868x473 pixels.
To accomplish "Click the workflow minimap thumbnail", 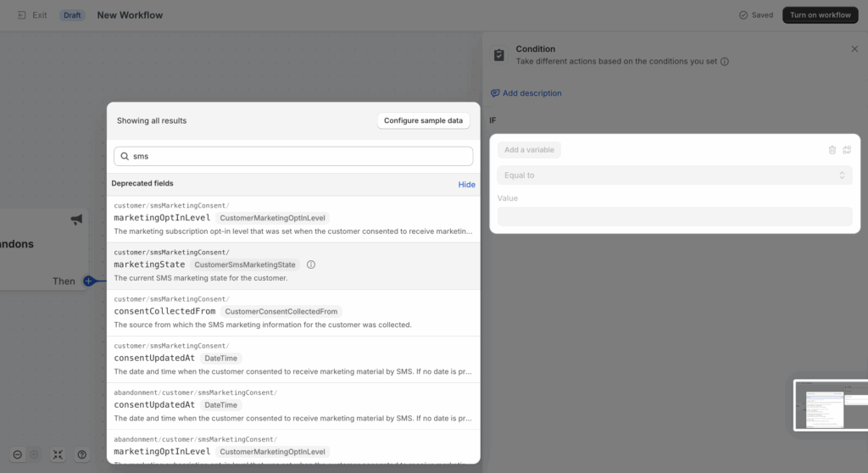I will point(831,405).
